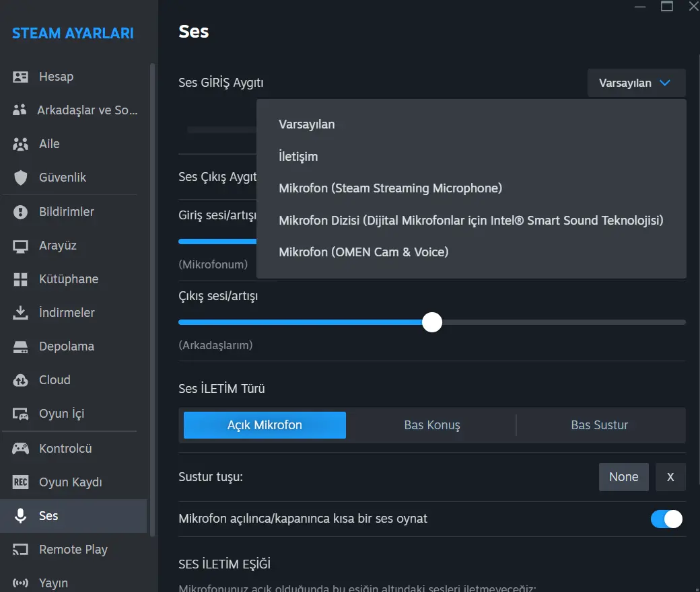Maximize the Steam settings window

[667, 6]
